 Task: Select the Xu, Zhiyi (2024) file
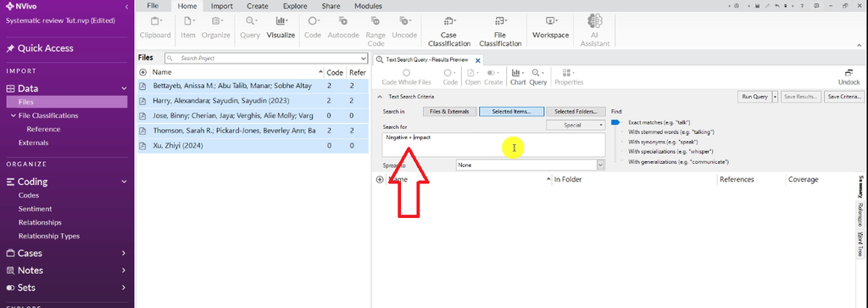click(x=253, y=146)
